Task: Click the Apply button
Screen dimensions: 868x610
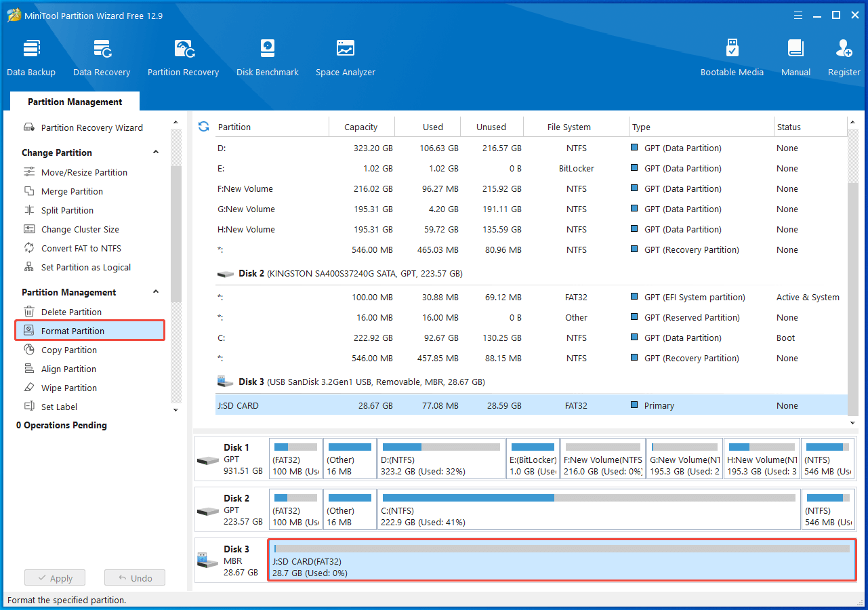Action: (x=55, y=578)
